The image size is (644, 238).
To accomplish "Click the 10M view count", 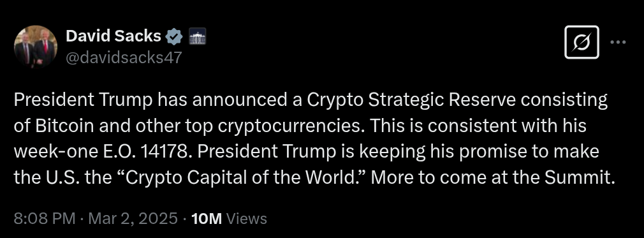I will pyautogui.click(x=207, y=219).
